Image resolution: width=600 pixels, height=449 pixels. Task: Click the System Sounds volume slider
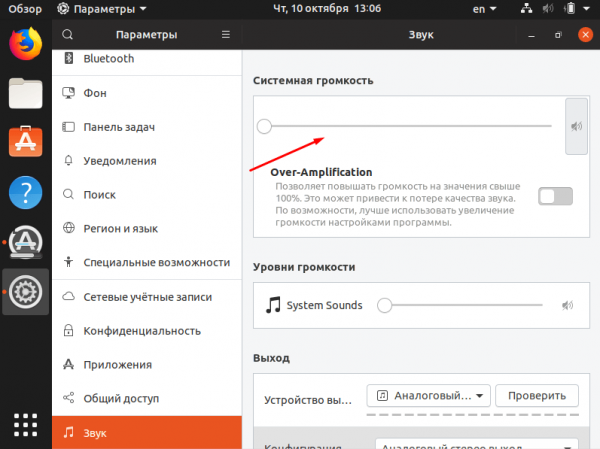pyautogui.click(x=460, y=305)
